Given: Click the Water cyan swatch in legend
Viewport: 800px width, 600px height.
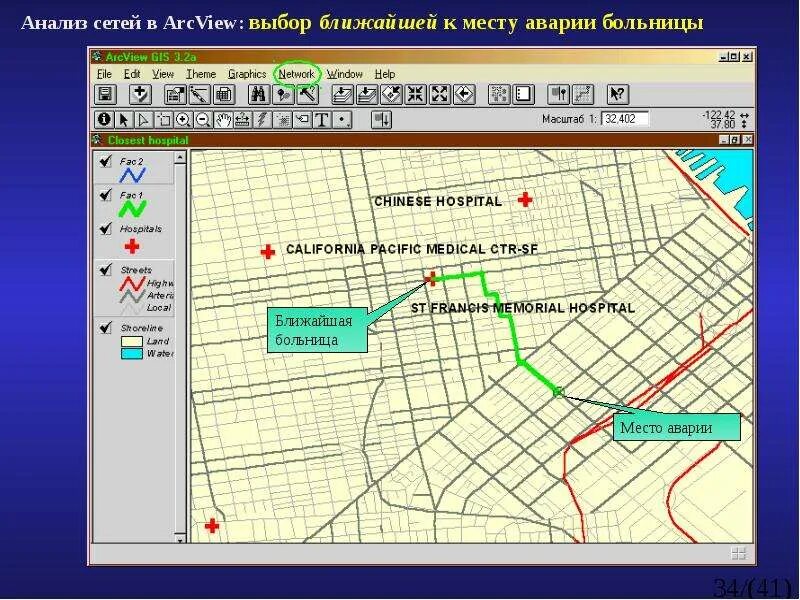Looking at the screenshot, I should pyautogui.click(x=132, y=354).
